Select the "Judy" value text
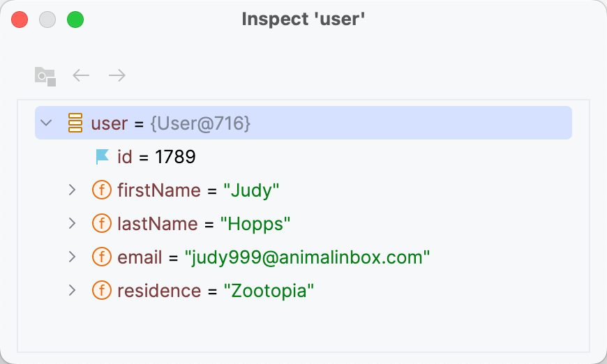This screenshot has height=364, width=607. pyautogui.click(x=251, y=190)
